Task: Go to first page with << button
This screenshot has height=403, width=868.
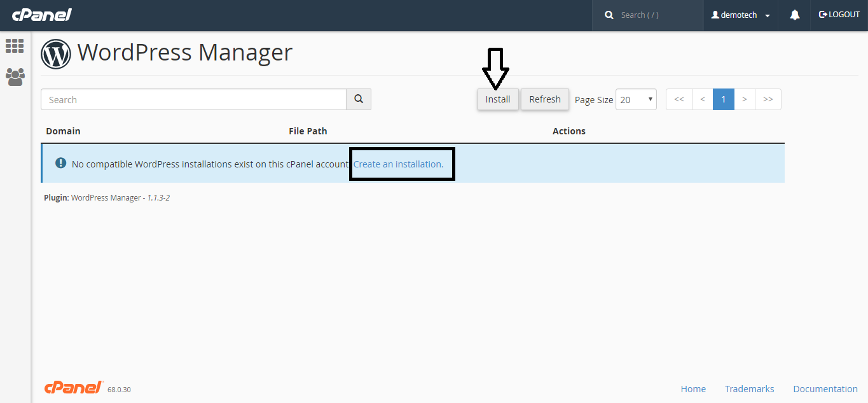Action: pos(679,99)
